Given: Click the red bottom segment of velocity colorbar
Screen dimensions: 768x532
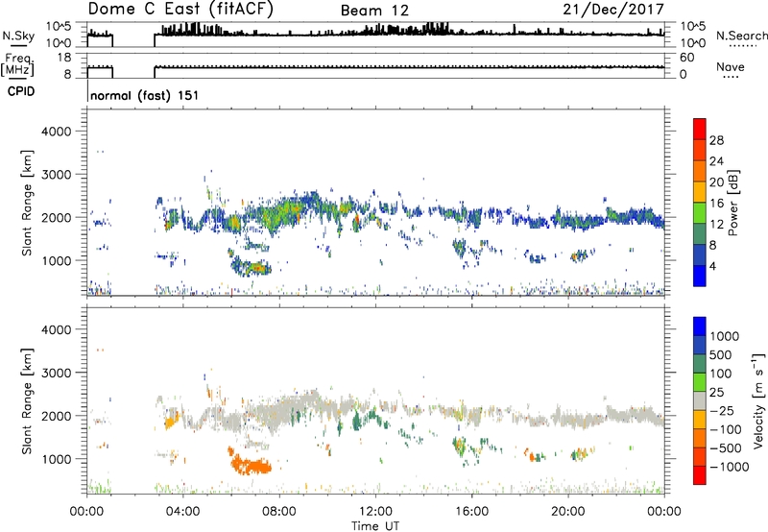Looking at the screenshot, I should [700, 475].
